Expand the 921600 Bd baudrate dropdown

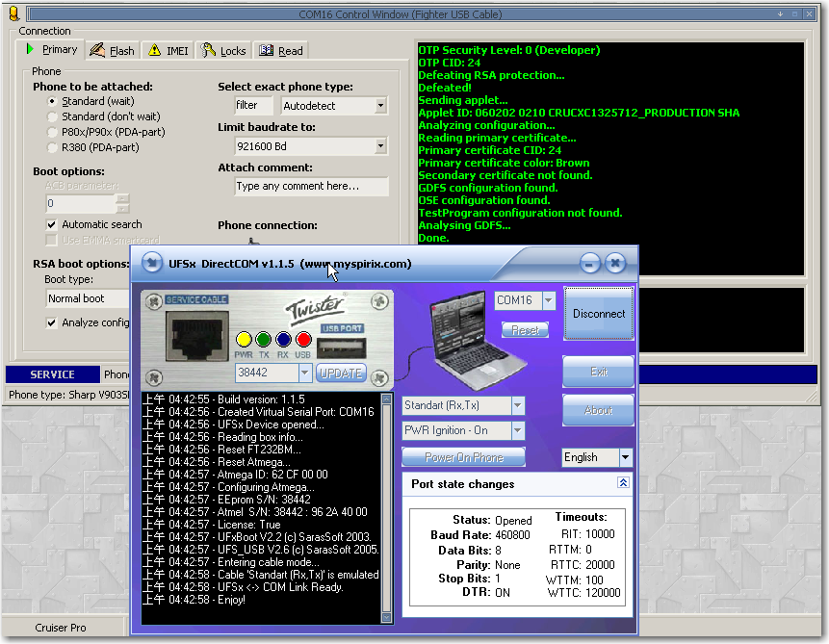(380, 146)
